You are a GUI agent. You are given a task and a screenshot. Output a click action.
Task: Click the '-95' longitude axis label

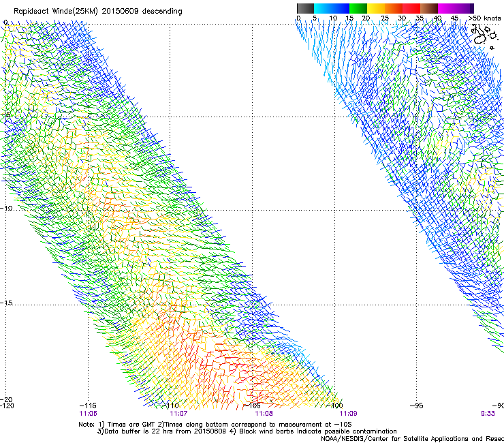click(x=417, y=406)
